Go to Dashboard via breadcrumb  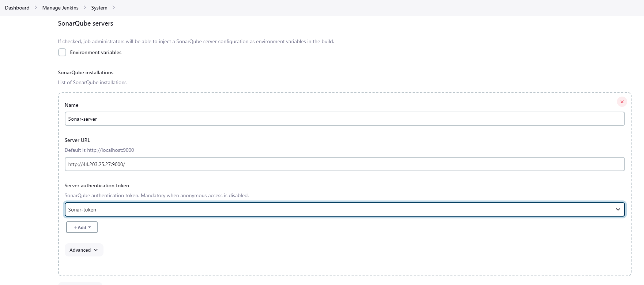click(x=17, y=8)
